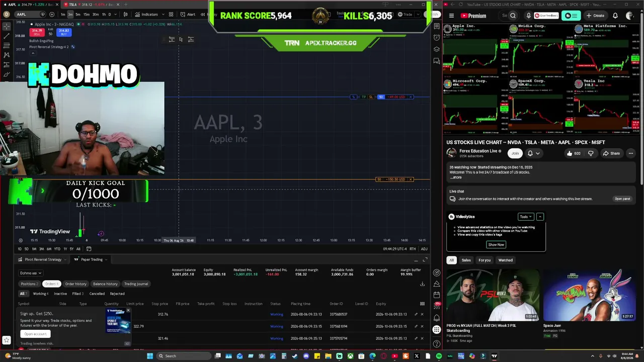Open favorites star icon in TradingView sidebar
Screen dimensions: 644x362
(7, 340)
